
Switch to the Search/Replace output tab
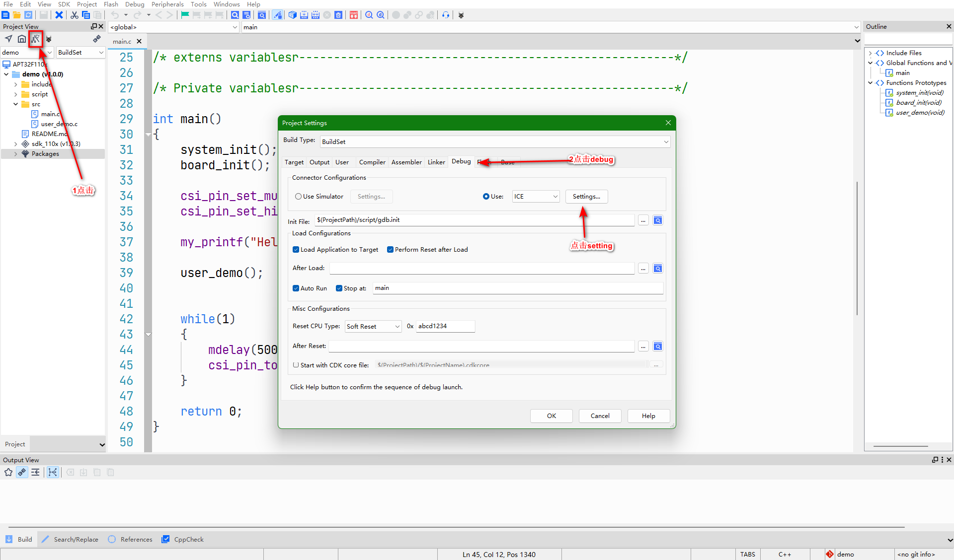(x=70, y=540)
